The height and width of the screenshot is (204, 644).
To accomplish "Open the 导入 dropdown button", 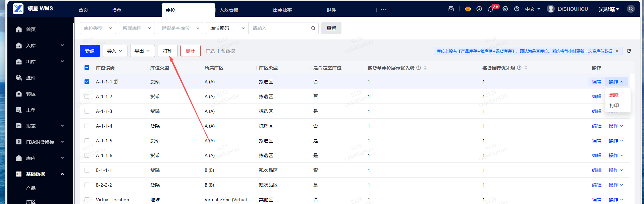I will [115, 51].
